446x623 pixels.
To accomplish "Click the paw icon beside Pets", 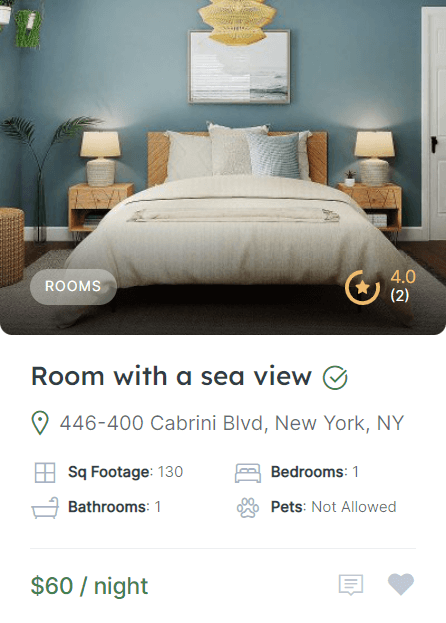I will point(248,508).
